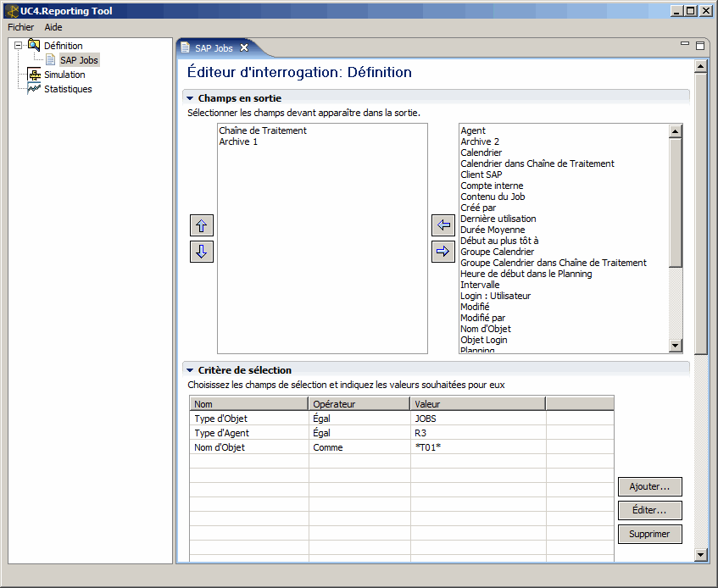718x588 pixels.
Task: Select Dernière utilisation field
Action: pyautogui.click(x=498, y=219)
